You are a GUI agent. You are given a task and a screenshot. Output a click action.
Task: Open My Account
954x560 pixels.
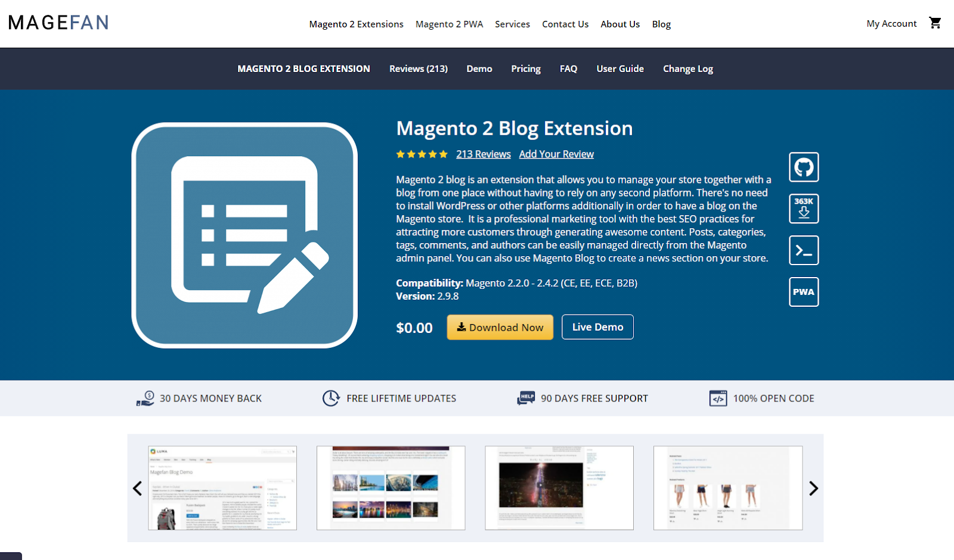pos(891,24)
